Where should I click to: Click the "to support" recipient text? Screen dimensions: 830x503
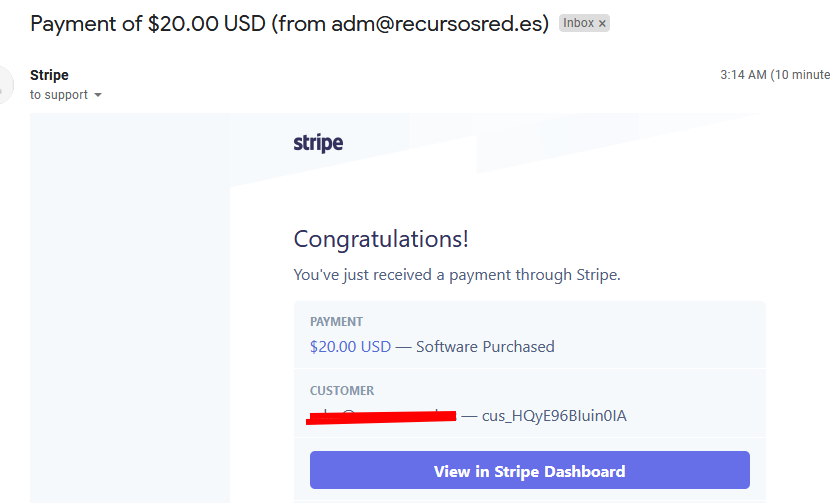59,95
